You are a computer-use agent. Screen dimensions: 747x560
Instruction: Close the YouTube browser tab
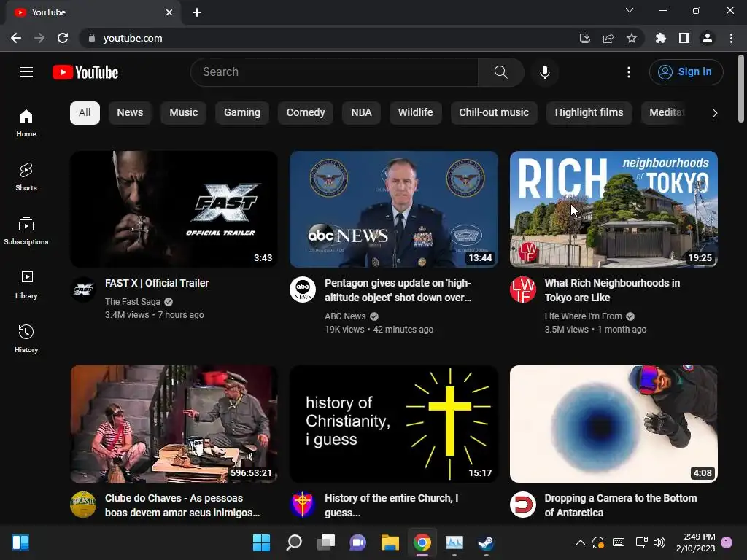point(169,12)
